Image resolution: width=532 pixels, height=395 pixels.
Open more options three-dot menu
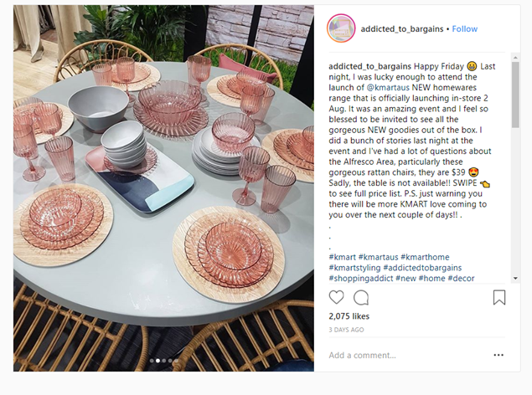pyautogui.click(x=498, y=355)
